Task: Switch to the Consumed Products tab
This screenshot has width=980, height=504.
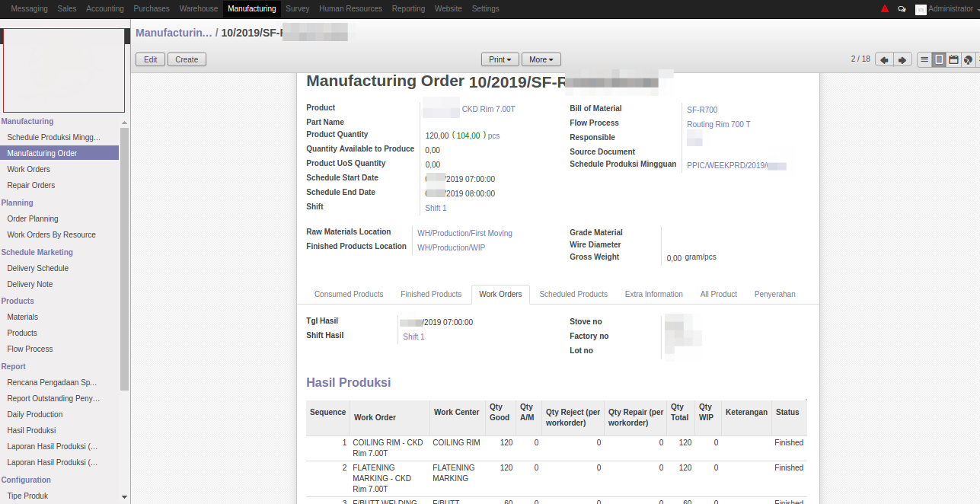Action: pos(349,294)
